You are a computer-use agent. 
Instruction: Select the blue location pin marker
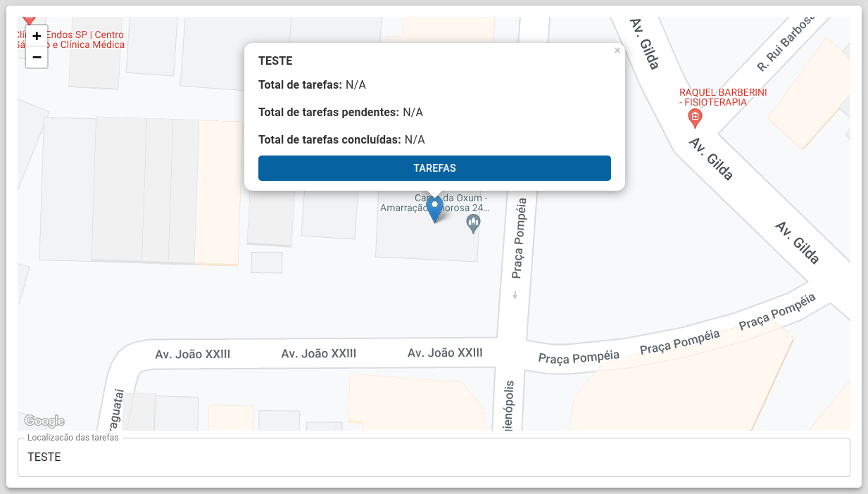(x=435, y=210)
